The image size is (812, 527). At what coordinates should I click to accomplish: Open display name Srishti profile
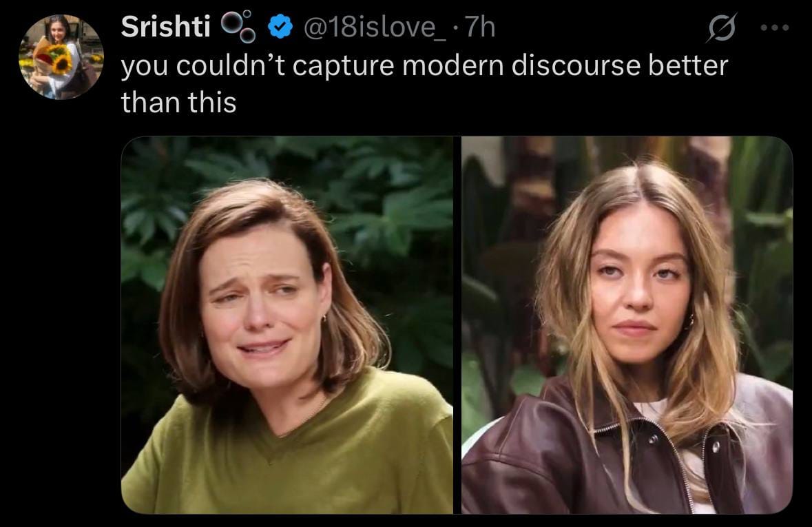coord(166,26)
